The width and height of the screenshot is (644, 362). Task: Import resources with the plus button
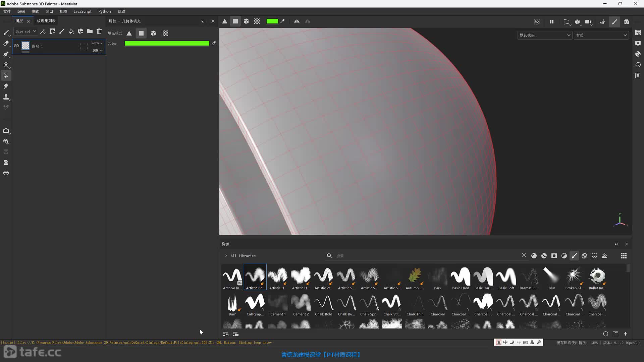[626, 334]
